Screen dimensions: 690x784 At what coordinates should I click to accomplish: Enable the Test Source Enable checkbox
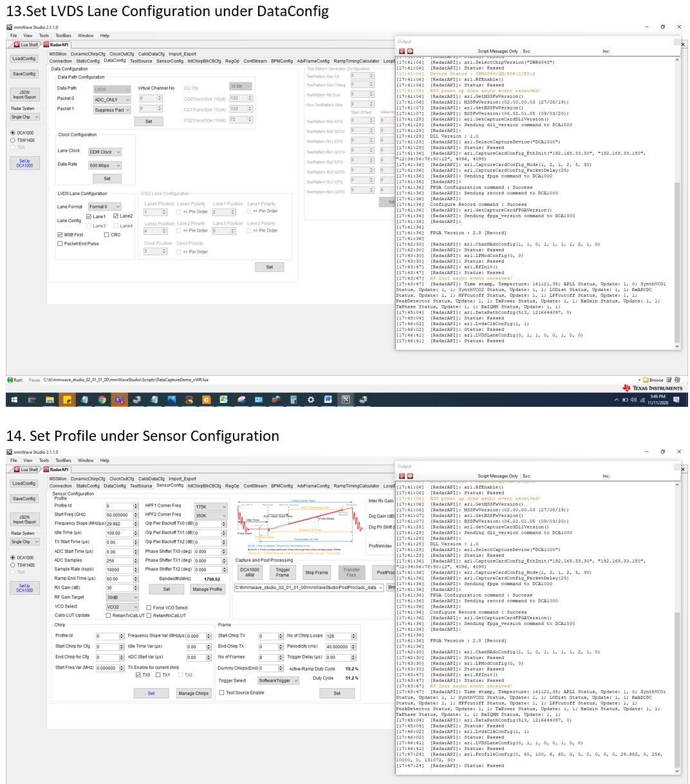coord(222,693)
